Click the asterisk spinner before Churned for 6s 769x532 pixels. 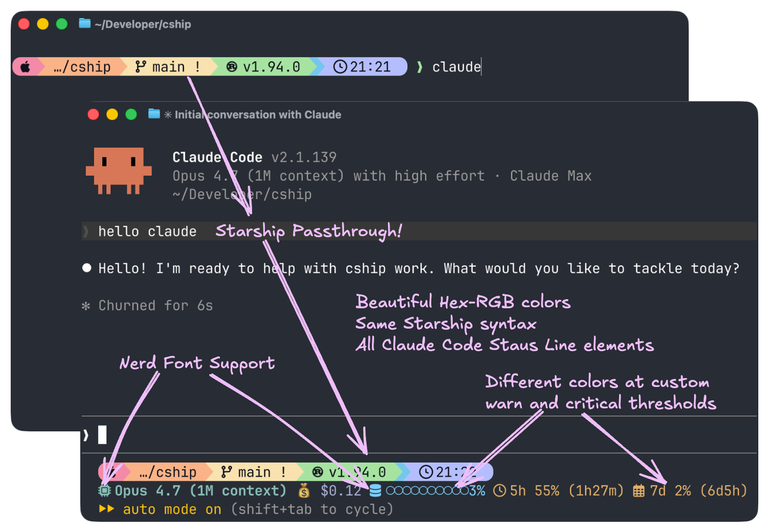pyautogui.click(x=86, y=306)
